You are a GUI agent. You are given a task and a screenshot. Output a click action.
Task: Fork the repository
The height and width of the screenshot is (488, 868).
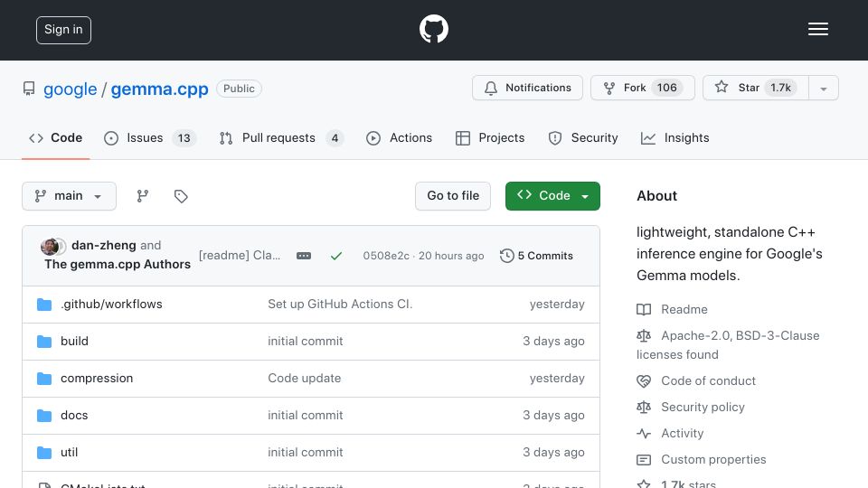pos(642,88)
